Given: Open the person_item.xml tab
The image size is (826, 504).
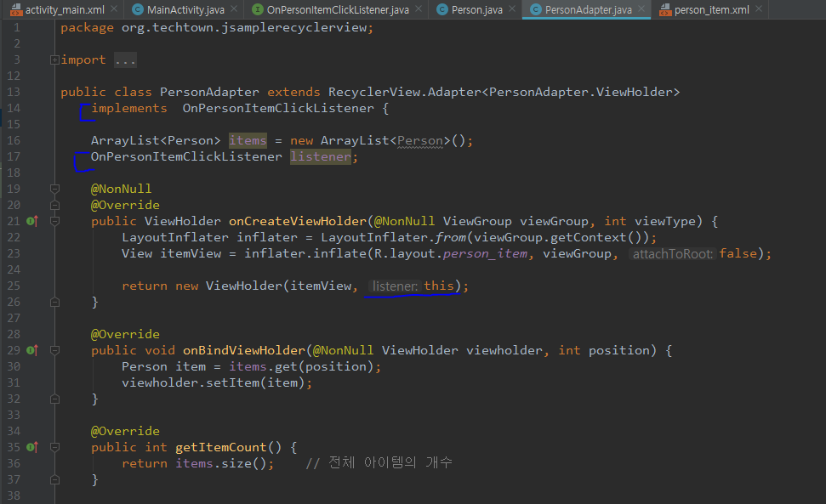Looking at the screenshot, I should tap(712, 9).
